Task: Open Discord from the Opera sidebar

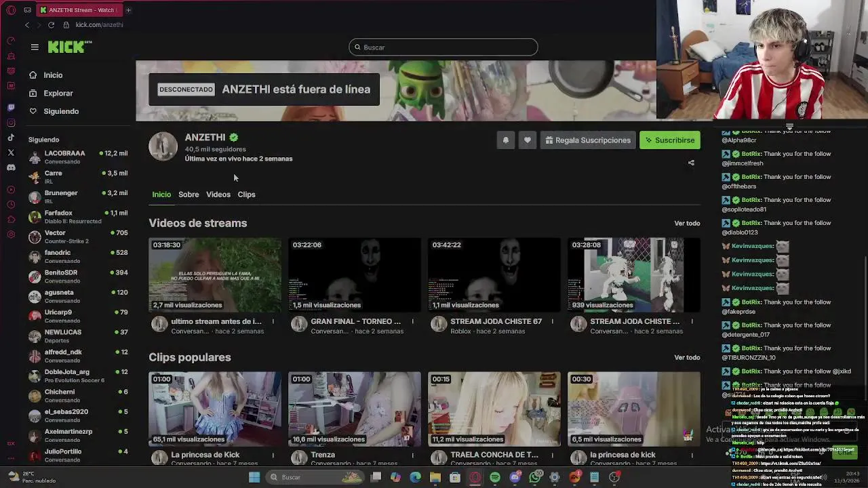Action: point(11,167)
